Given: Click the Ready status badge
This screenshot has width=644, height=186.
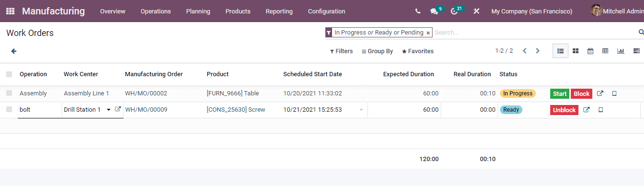Looking at the screenshot, I should pyautogui.click(x=511, y=110).
